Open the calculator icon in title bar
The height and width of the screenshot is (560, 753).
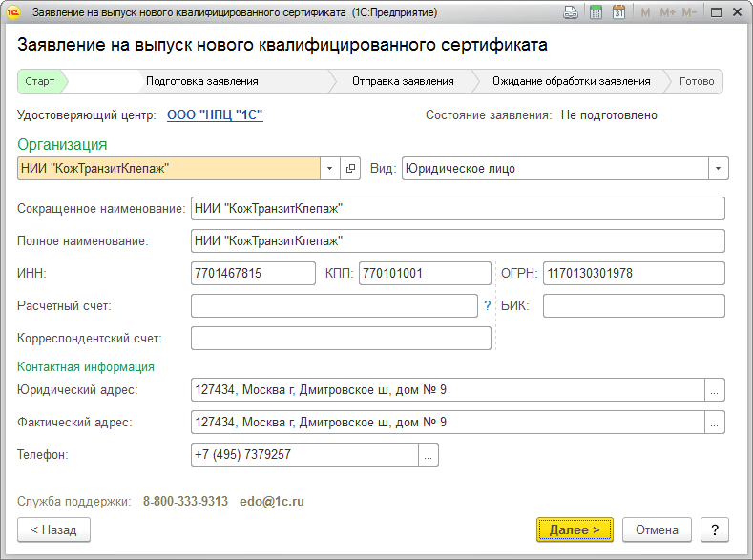(596, 12)
